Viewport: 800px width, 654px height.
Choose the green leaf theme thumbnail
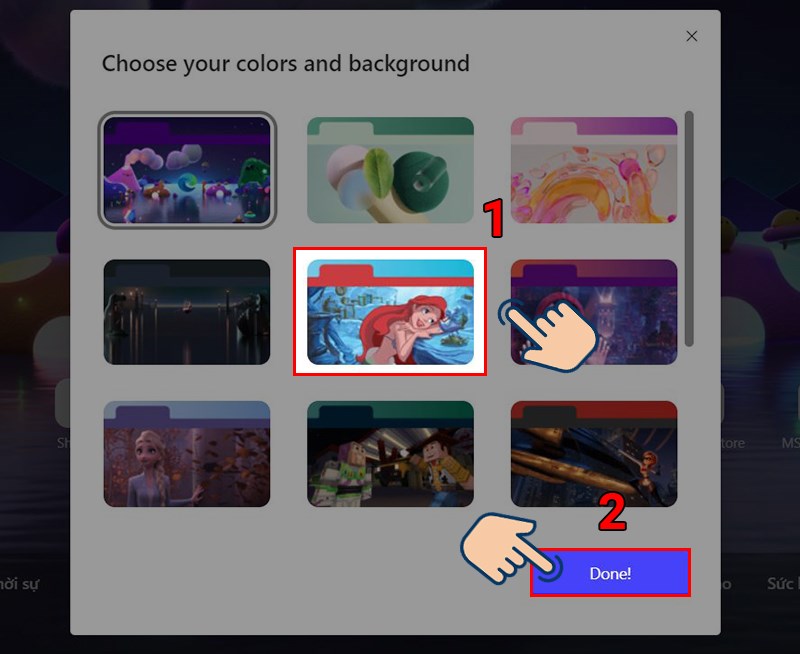(390, 170)
